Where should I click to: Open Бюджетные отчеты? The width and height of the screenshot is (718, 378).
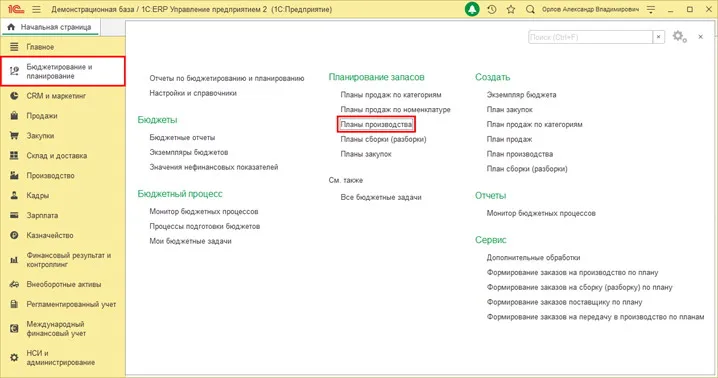coord(182,137)
